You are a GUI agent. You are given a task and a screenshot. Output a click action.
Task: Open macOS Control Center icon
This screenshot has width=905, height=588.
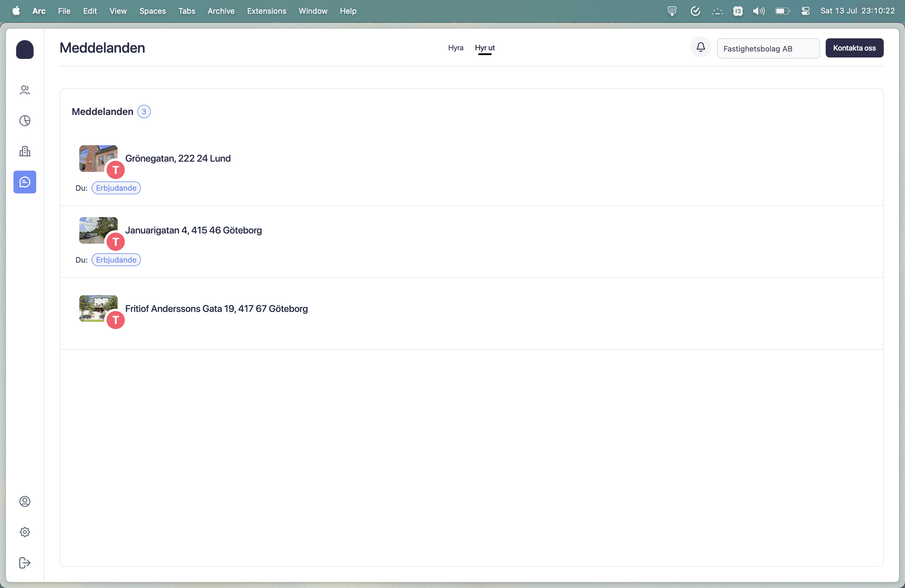click(x=805, y=11)
